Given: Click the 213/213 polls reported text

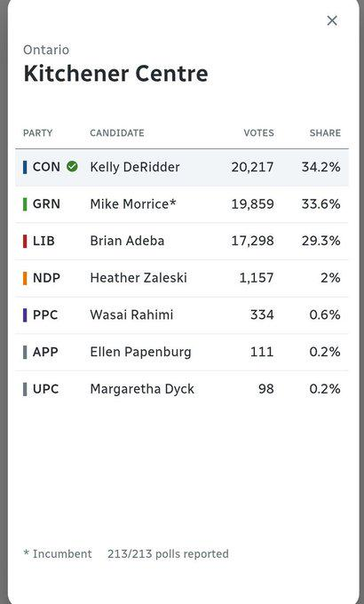Looking at the screenshot, I should 168,554.
